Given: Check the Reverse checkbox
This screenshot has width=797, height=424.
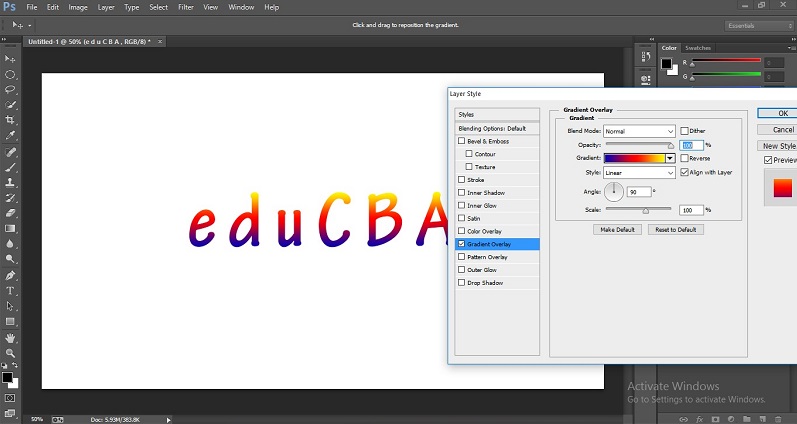Looking at the screenshot, I should (x=684, y=158).
